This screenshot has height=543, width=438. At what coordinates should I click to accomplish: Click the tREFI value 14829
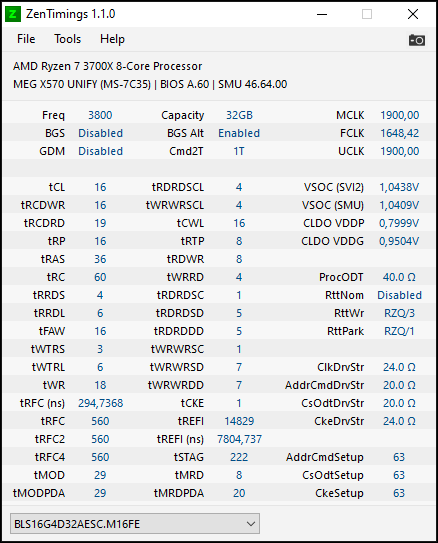pos(239,421)
